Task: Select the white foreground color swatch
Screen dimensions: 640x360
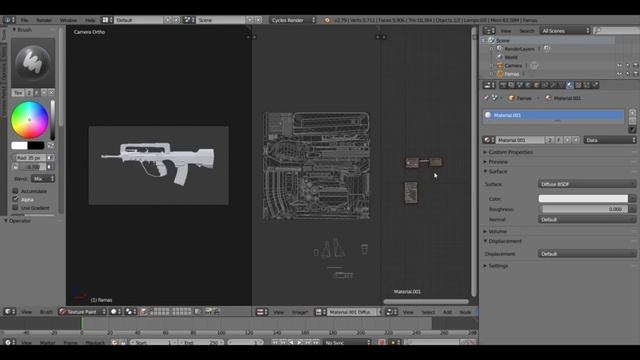Action: [x=19, y=145]
